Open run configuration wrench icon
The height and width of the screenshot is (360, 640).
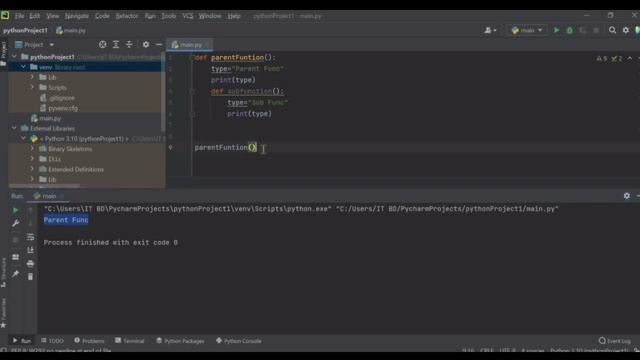[x=16, y=223]
